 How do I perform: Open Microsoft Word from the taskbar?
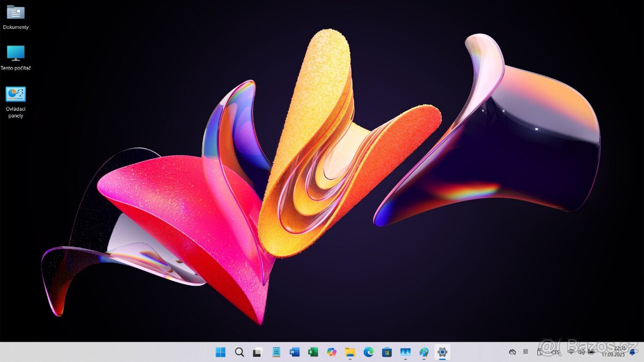[x=295, y=352]
